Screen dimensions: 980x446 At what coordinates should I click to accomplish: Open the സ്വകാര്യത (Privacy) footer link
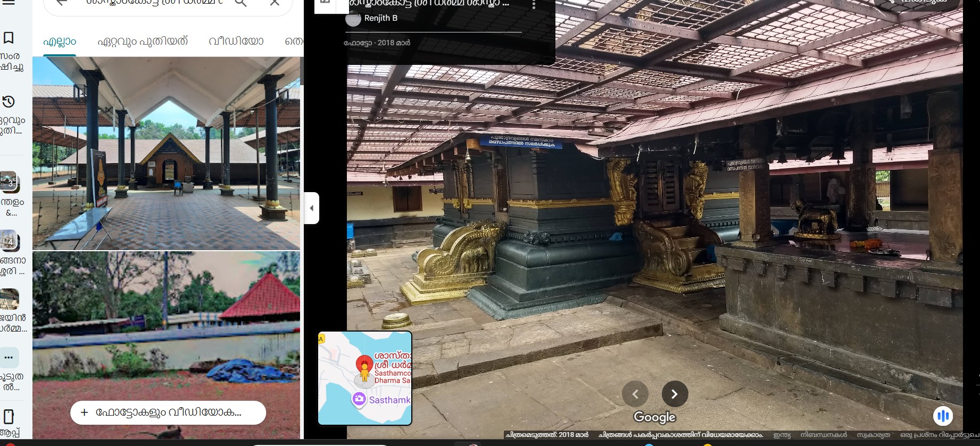[873, 435]
